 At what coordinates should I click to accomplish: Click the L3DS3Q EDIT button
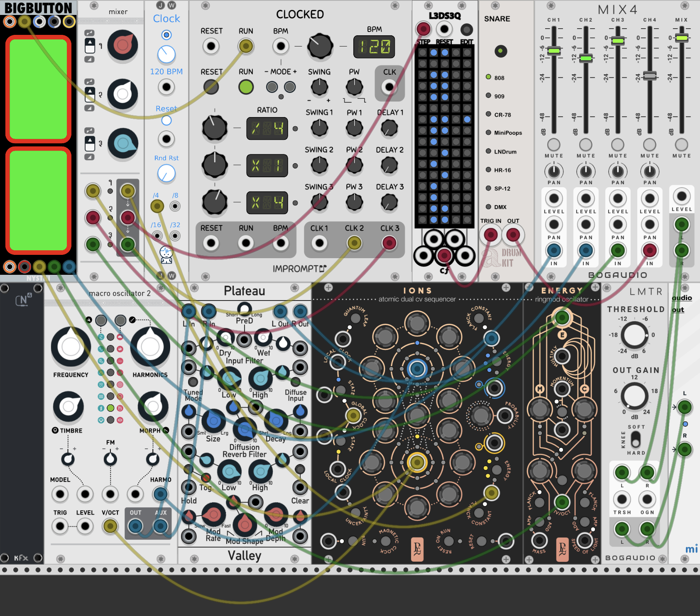click(467, 29)
